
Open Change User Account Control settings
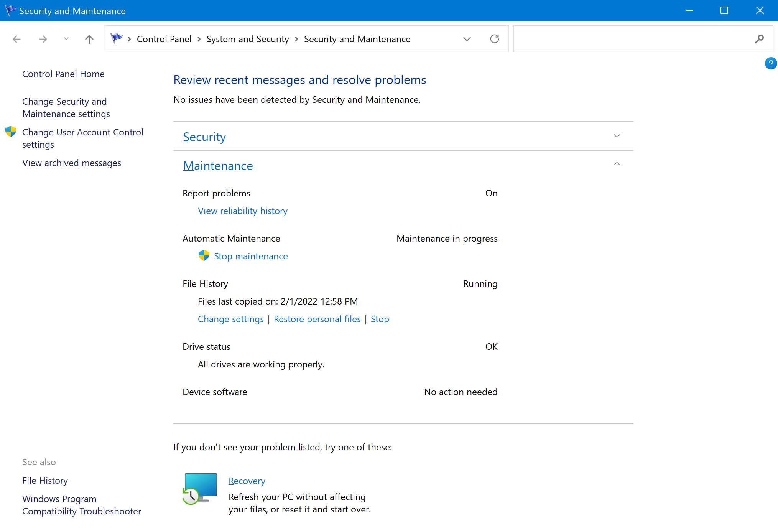coord(82,138)
